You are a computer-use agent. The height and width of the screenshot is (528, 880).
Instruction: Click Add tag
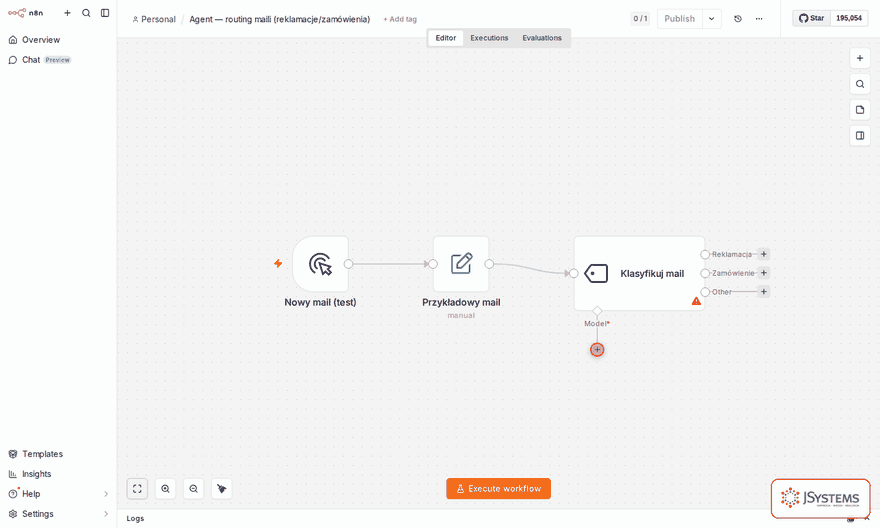tap(400, 19)
